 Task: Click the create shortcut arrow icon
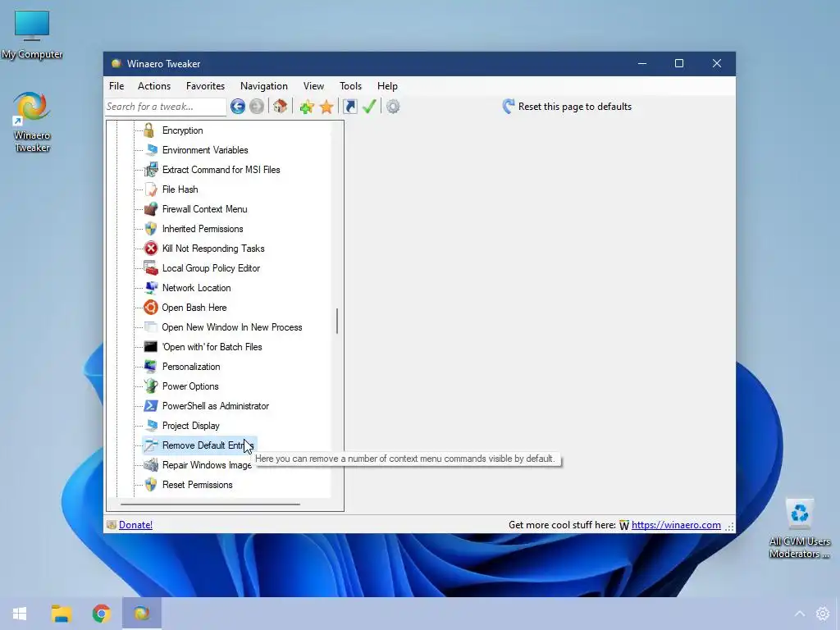tap(349, 107)
